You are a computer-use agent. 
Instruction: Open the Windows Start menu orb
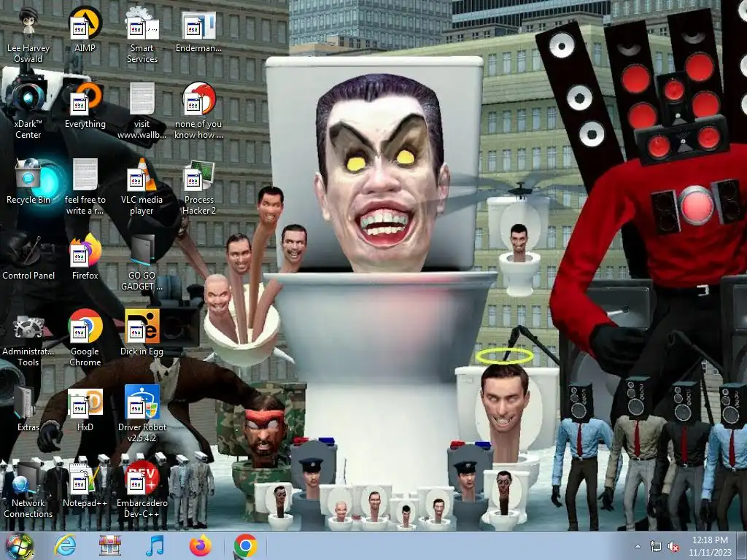pos(18,545)
